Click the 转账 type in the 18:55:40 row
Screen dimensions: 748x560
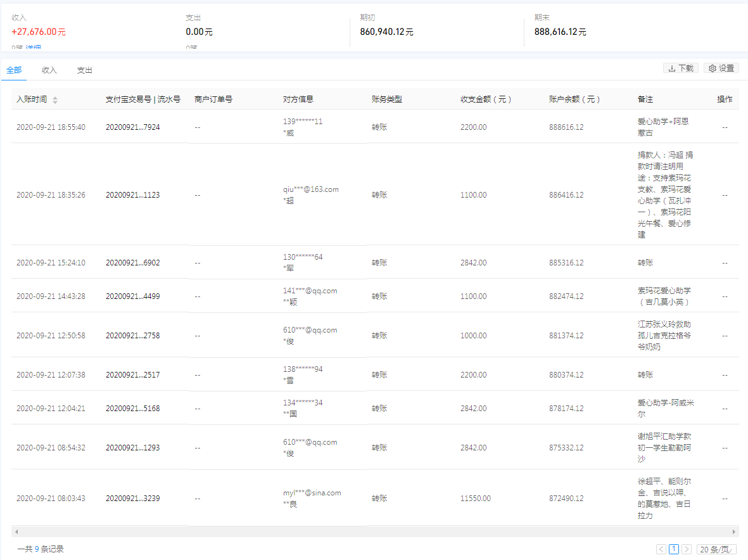pyautogui.click(x=379, y=127)
